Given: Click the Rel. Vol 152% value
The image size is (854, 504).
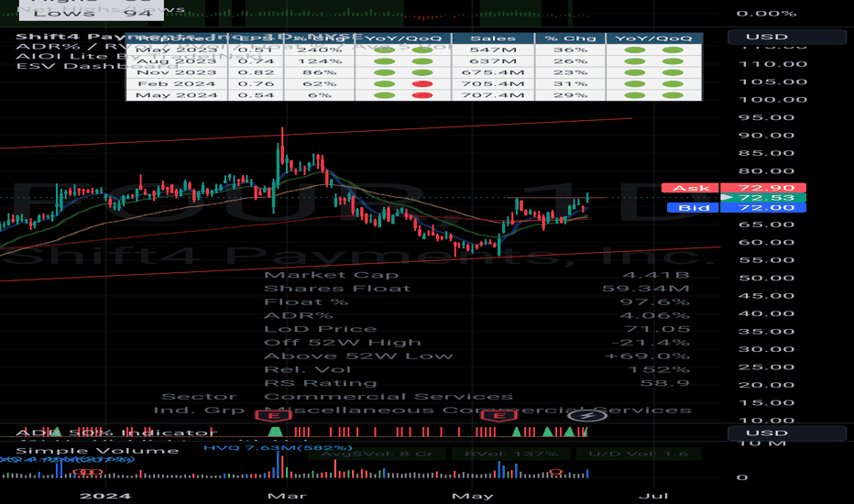Looking at the screenshot, I should (659, 370).
